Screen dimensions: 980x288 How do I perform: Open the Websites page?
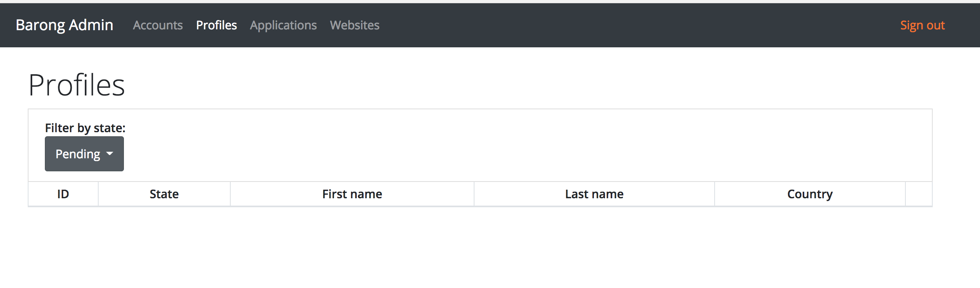[355, 25]
